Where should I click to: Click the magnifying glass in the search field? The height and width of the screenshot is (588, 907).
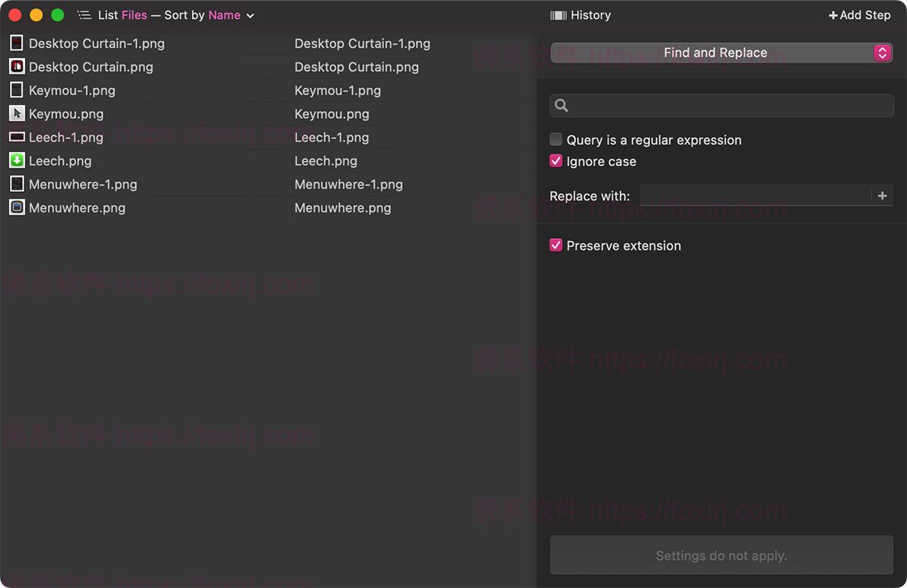click(561, 105)
